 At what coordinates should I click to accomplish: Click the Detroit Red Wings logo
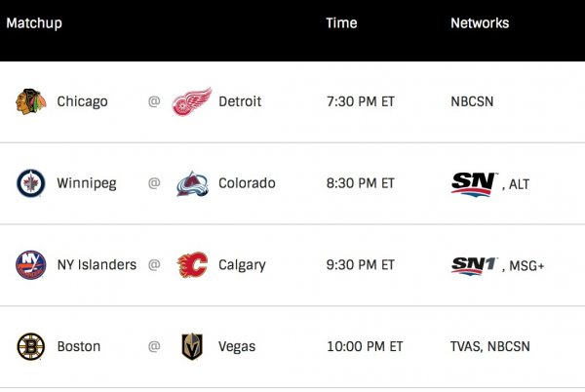[192, 101]
